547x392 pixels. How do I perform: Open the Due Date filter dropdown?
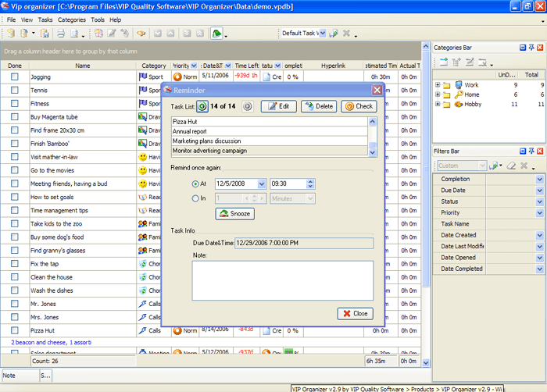coord(540,191)
